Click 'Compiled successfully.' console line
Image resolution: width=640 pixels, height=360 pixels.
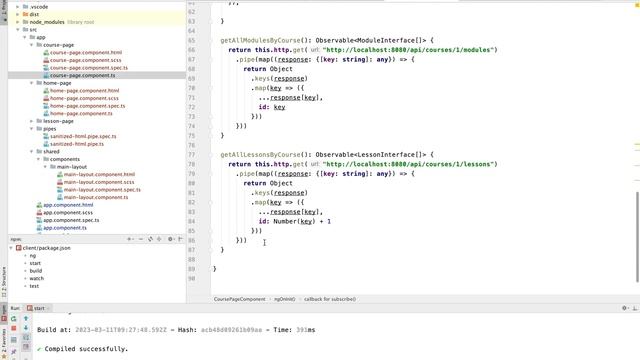(86, 349)
